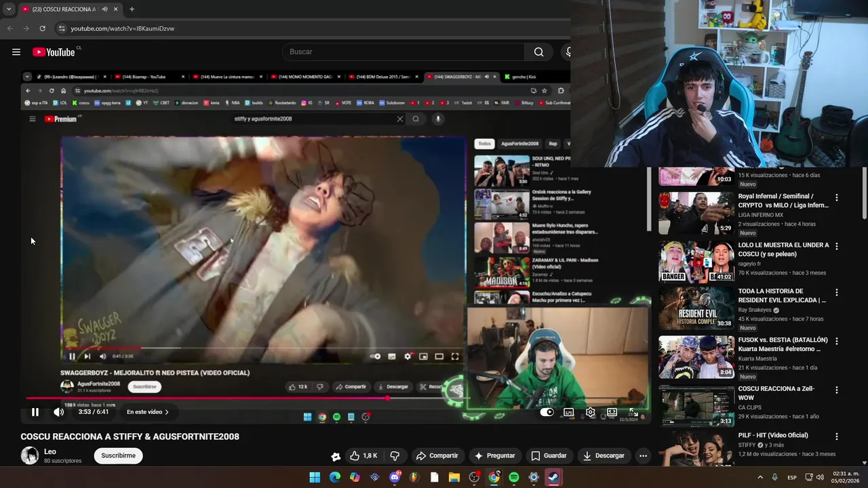Open FL Studio from the taskbar
The image size is (868, 488).
click(x=414, y=477)
